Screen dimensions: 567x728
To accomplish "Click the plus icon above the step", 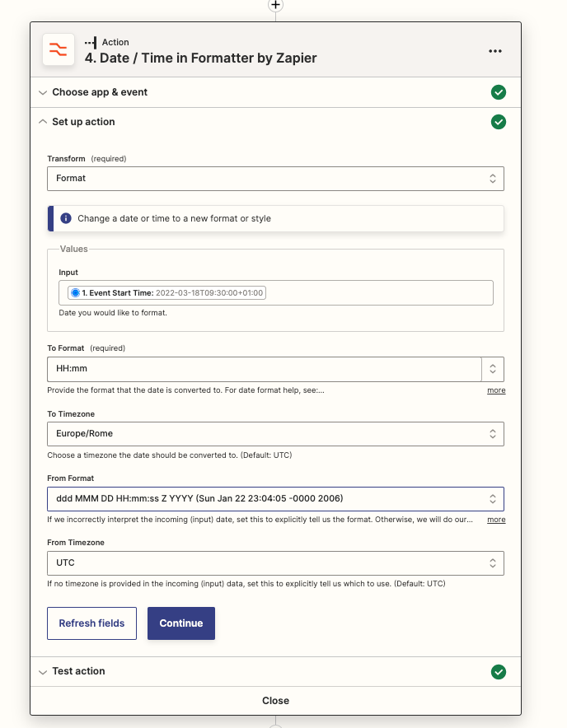I will click(275, 5).
